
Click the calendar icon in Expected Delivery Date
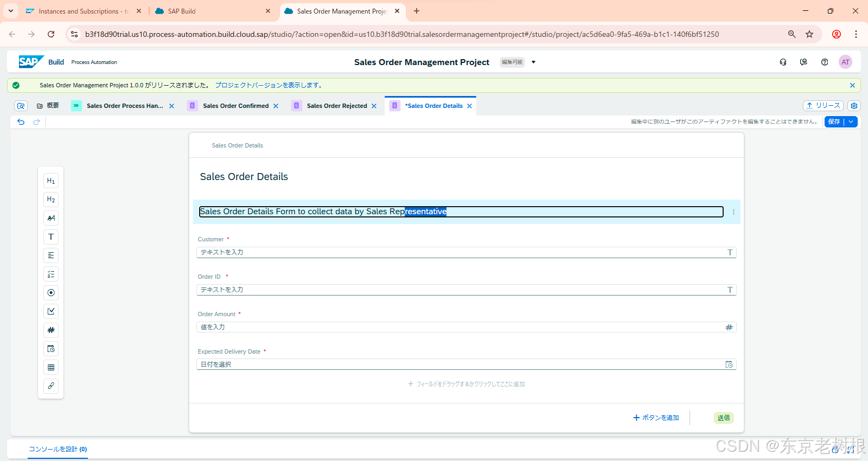point(729,364)
